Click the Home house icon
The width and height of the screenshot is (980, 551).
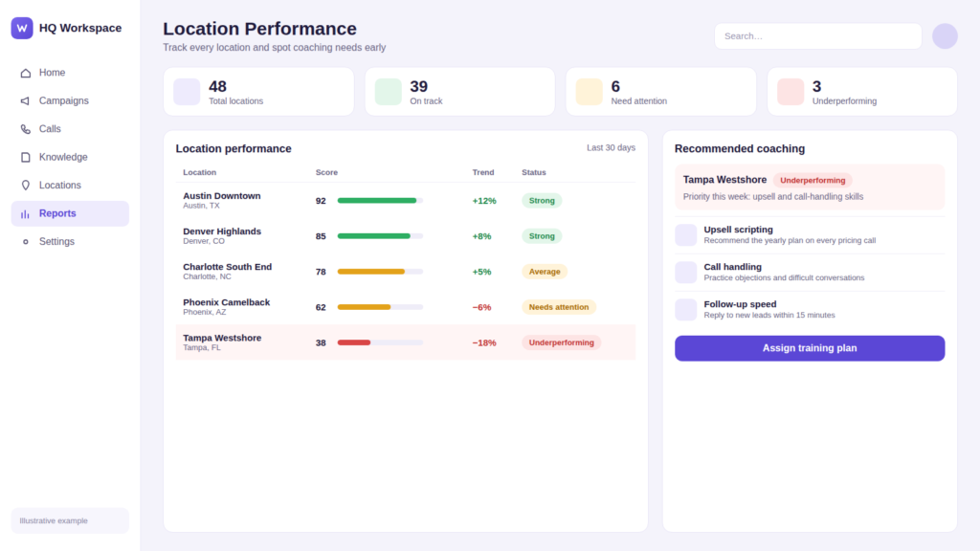(x=26, y=73)
